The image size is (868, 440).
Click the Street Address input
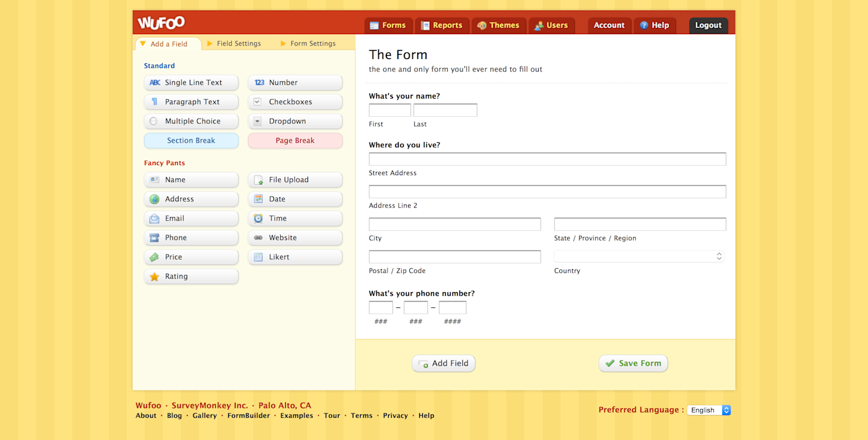click(x=547, y=159)
